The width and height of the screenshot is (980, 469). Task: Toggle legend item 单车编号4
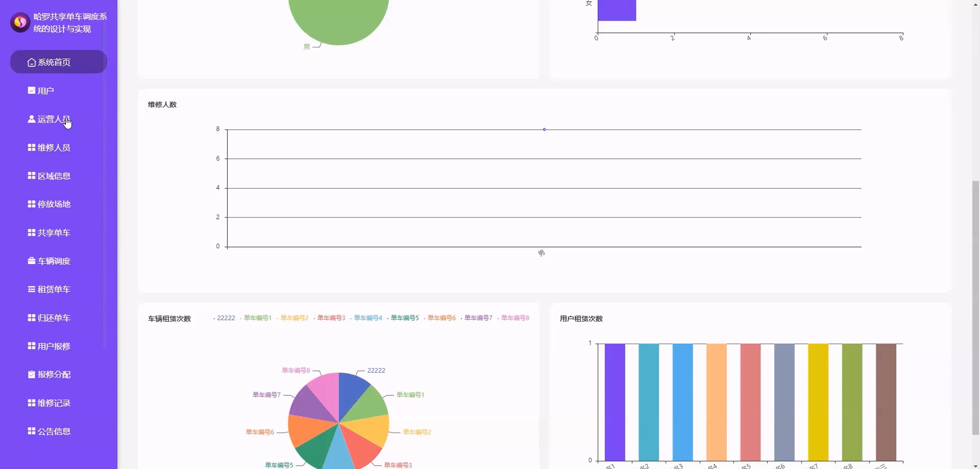point(368,318)
